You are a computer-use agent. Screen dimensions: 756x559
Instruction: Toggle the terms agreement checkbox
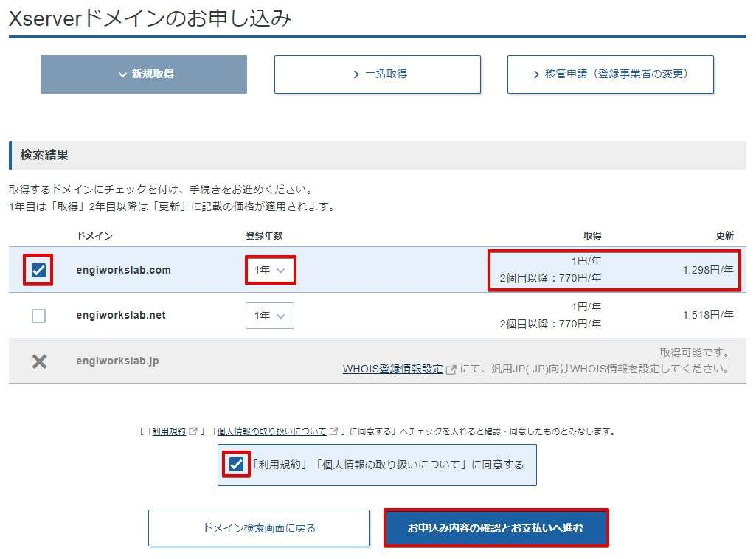point(236,465)
